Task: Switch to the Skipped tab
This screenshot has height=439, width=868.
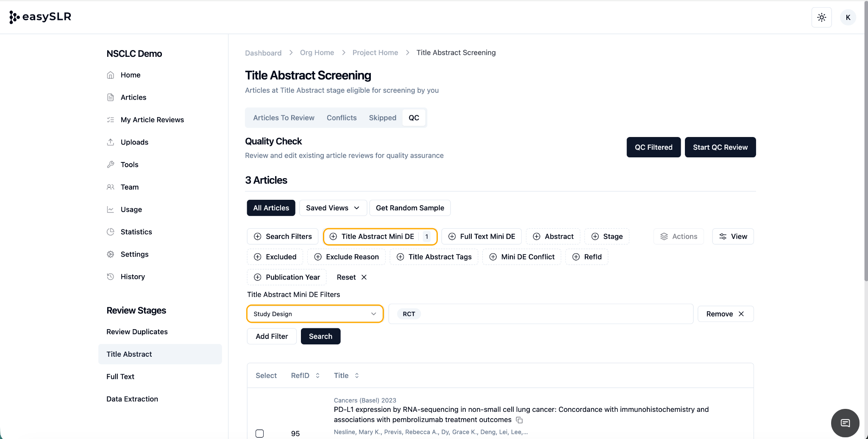Action: [x=382, y=117]
